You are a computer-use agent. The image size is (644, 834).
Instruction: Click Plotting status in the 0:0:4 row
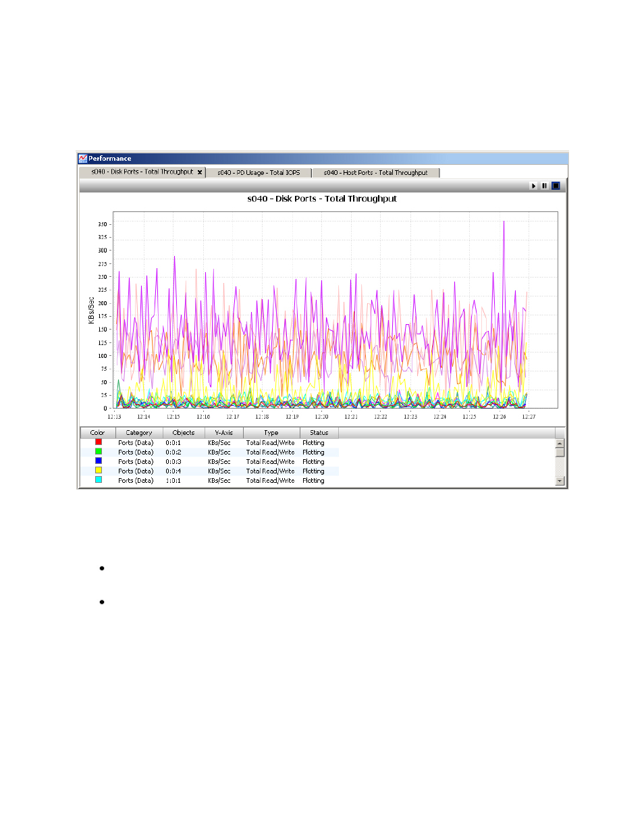click(313, 471)
